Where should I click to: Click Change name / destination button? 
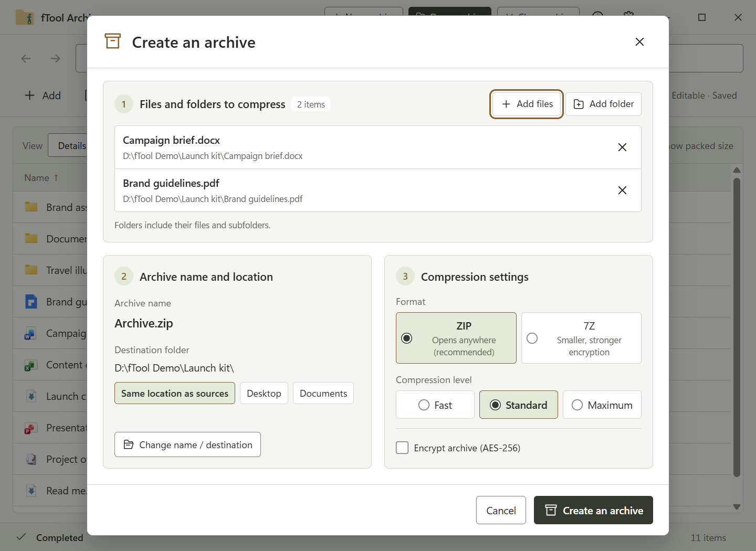pos(187,444)
